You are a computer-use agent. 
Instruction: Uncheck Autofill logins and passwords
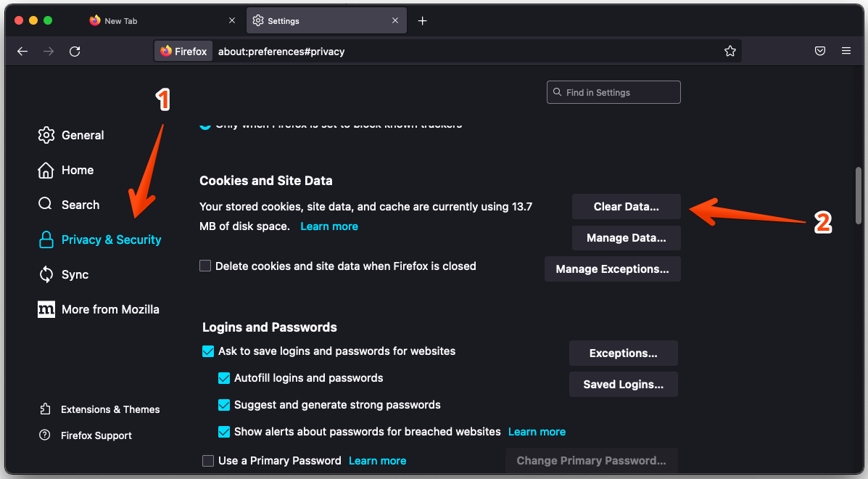tap(224, 378)
